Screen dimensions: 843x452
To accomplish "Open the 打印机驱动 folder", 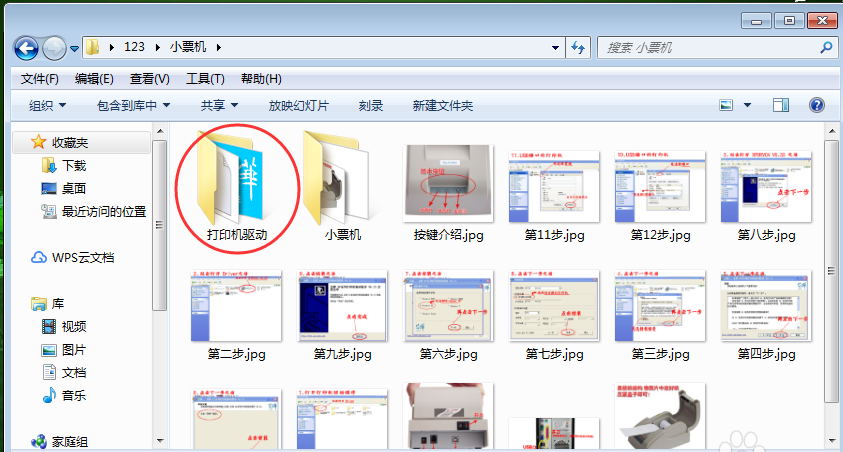I will [x=237, y=181].
